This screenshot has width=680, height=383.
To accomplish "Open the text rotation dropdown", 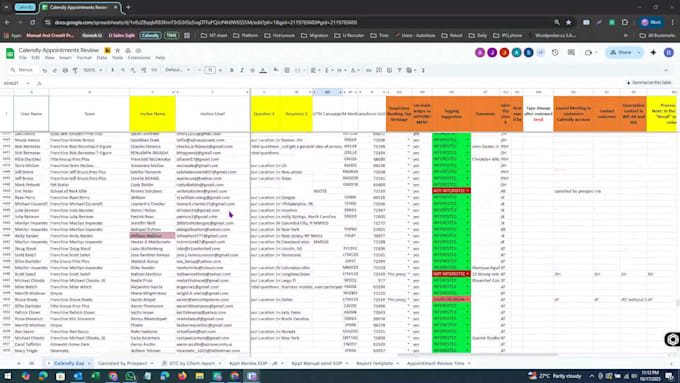I will click(355, 70).
